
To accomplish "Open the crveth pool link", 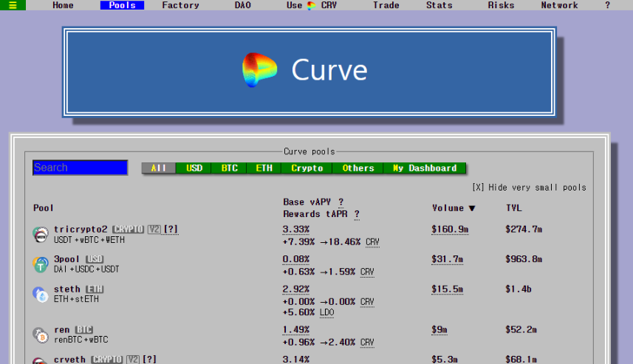I will point(70,359).
